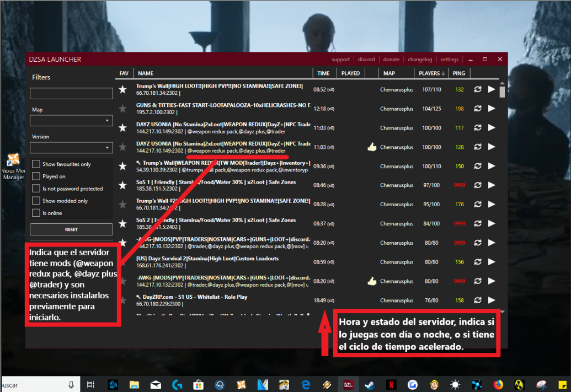The height and width of the screenshot is (392, 571).
Task: Refresh DAYZ USONIA server with ping 128
Action: 478,147
